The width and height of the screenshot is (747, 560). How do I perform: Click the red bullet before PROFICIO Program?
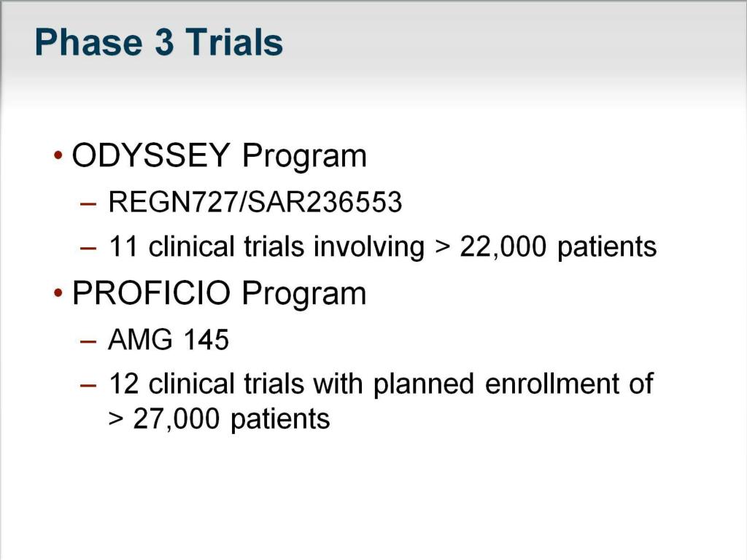pyautogui.click(x=58, y=292)
